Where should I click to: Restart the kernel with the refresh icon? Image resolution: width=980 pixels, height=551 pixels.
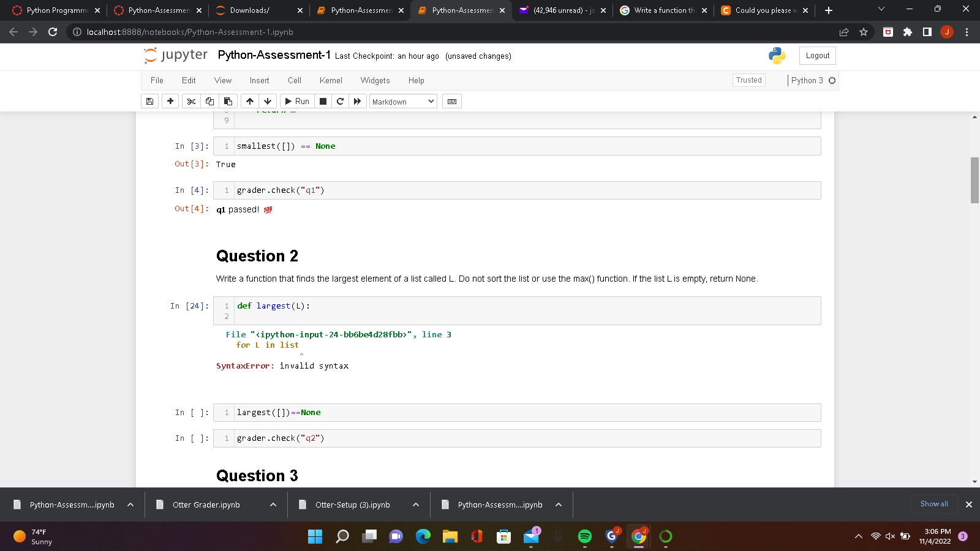(340, 101)
